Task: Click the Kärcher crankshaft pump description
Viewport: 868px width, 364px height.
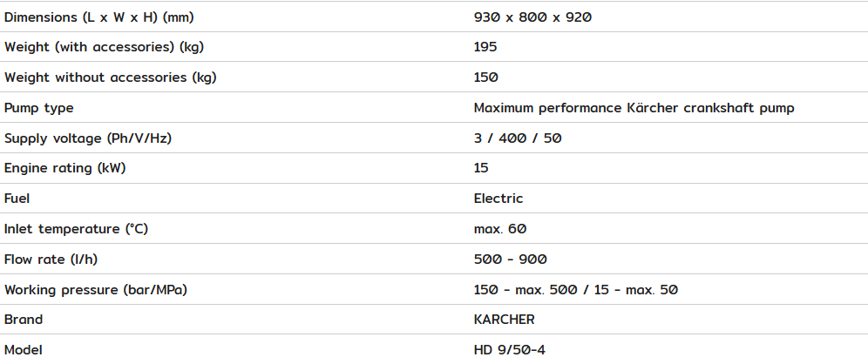Action: tap(634, 108)
